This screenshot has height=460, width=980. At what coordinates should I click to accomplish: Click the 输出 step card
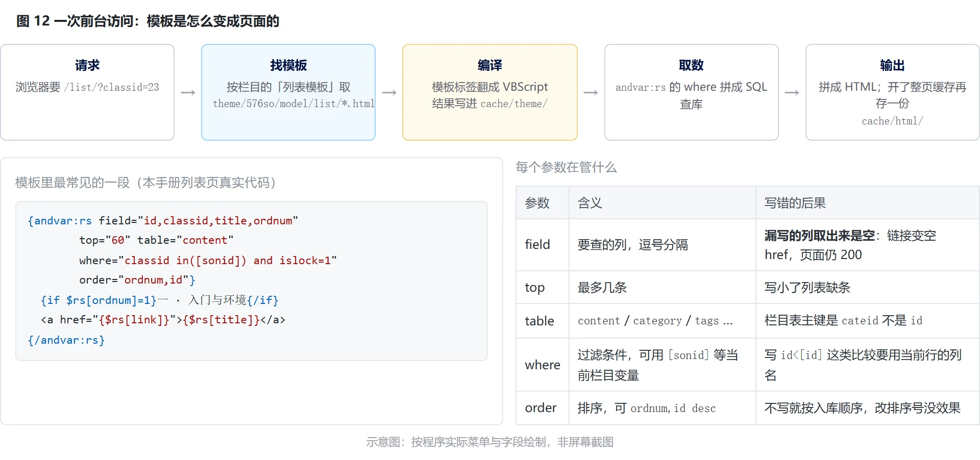(892, 92)
